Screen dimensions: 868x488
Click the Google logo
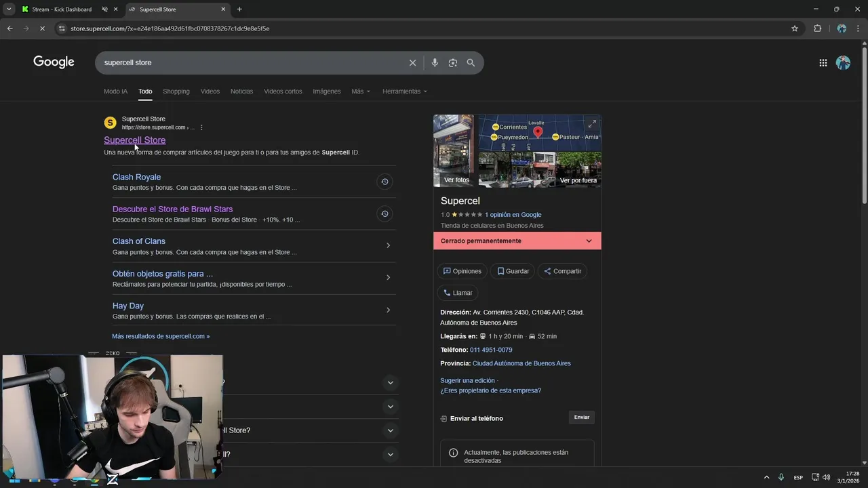[x=54, y=62]
